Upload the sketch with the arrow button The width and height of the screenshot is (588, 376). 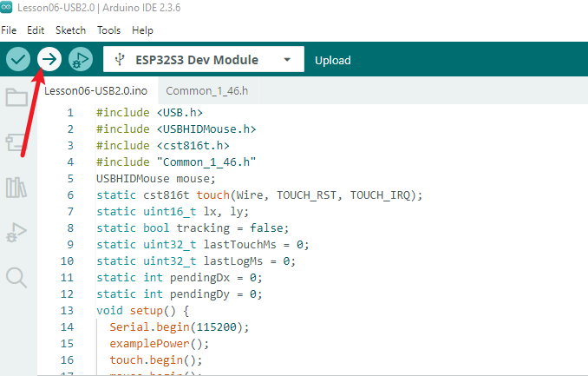[49, 59]
